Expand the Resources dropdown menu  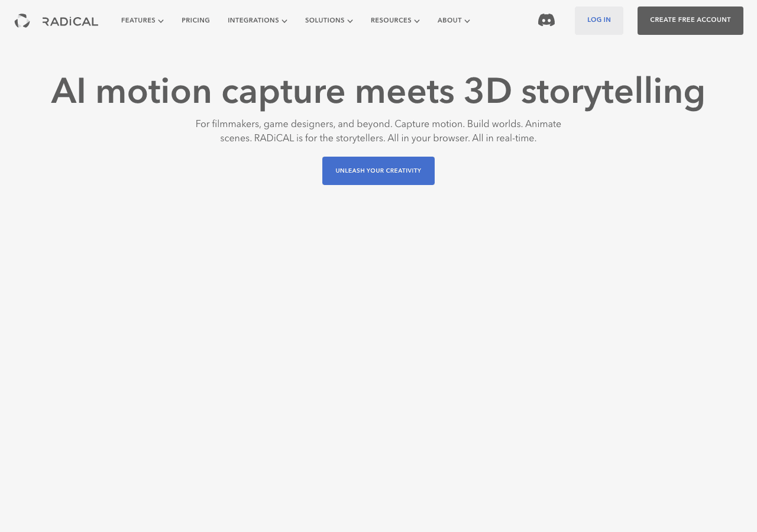pyautogui.click(x=395, y=21)
